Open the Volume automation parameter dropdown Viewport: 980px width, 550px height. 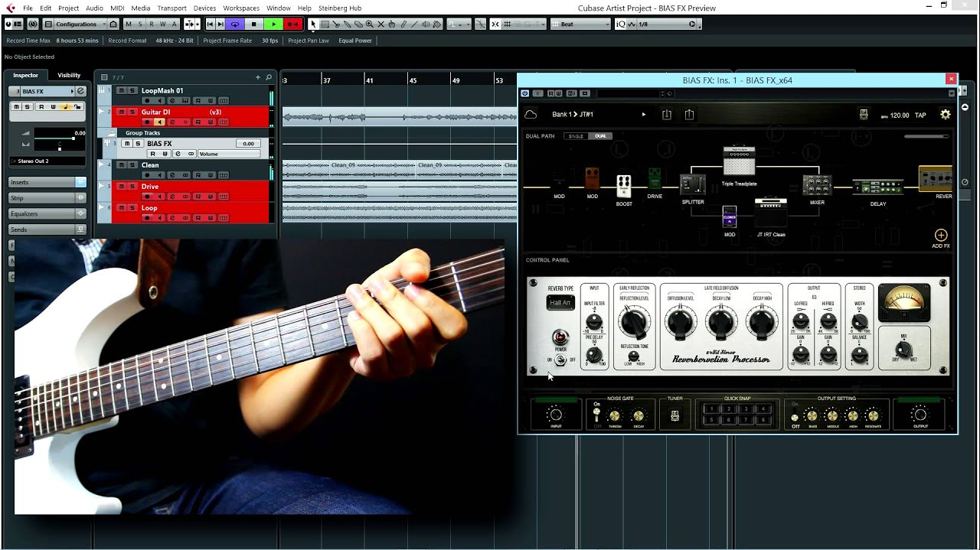point(229,154)
